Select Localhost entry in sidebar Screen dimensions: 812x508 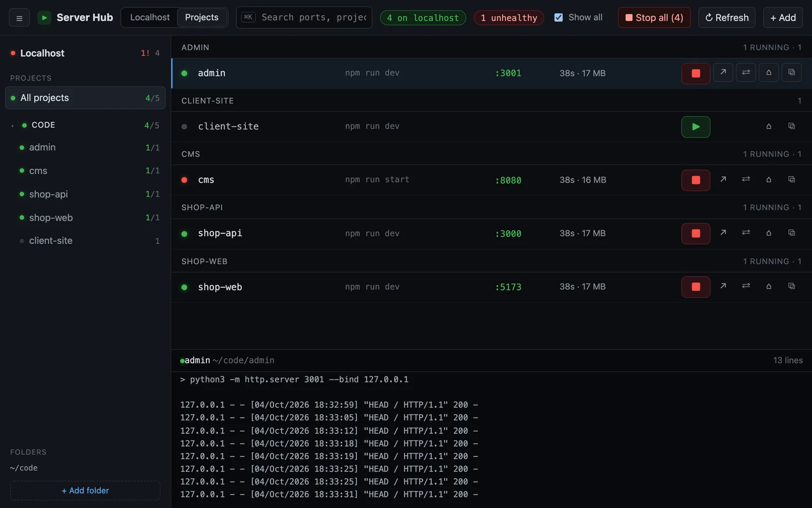tap(85, 53)
